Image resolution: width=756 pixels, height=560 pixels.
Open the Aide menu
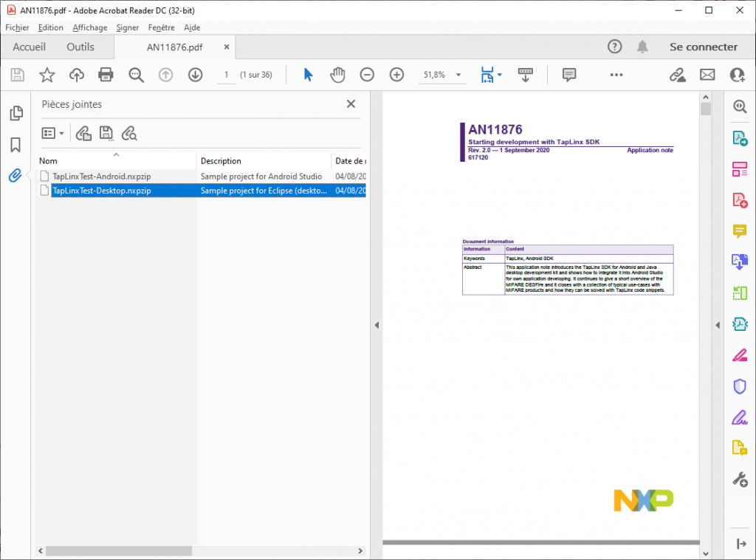pyautogui.click(x=192, y=27)
